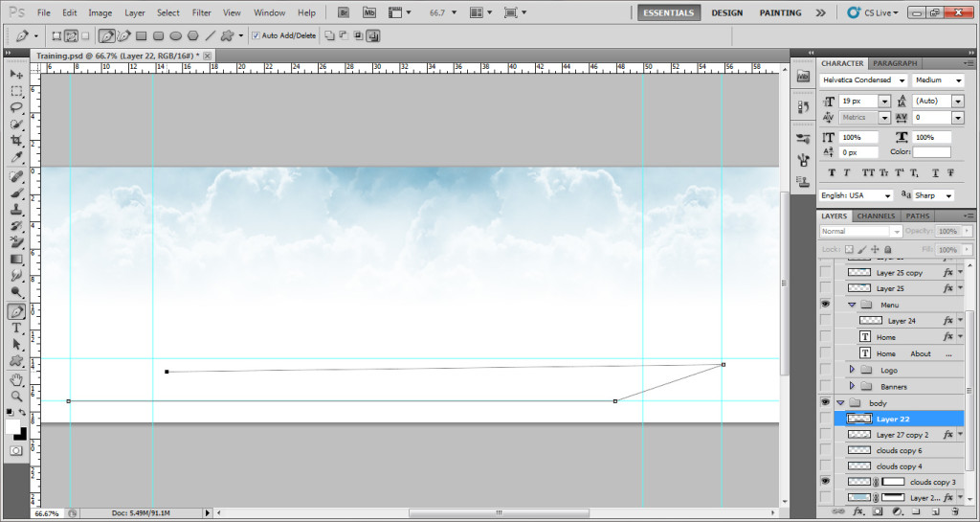Select the Gradient tool
Image resolution: width=980 pixels, height=522 pixels.
(x=16, y=259)
